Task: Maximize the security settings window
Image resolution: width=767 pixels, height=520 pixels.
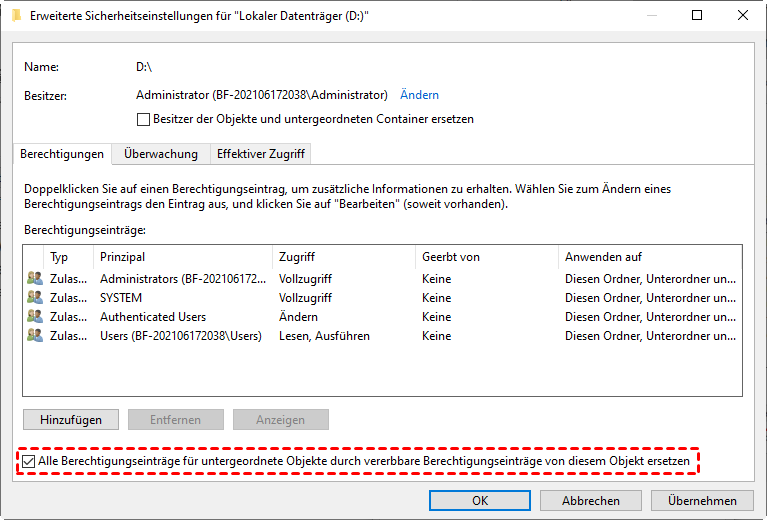Action: click(697, 15)
